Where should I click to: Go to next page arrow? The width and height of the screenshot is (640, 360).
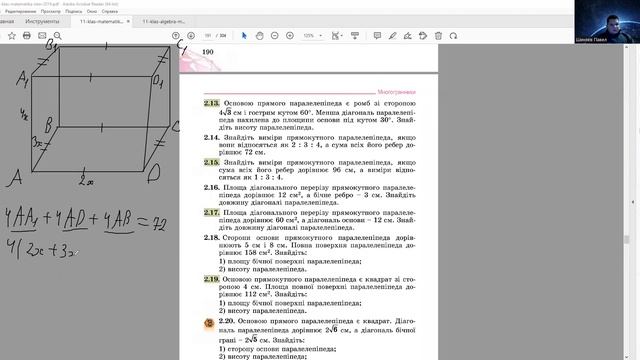[x=191, y=36]
